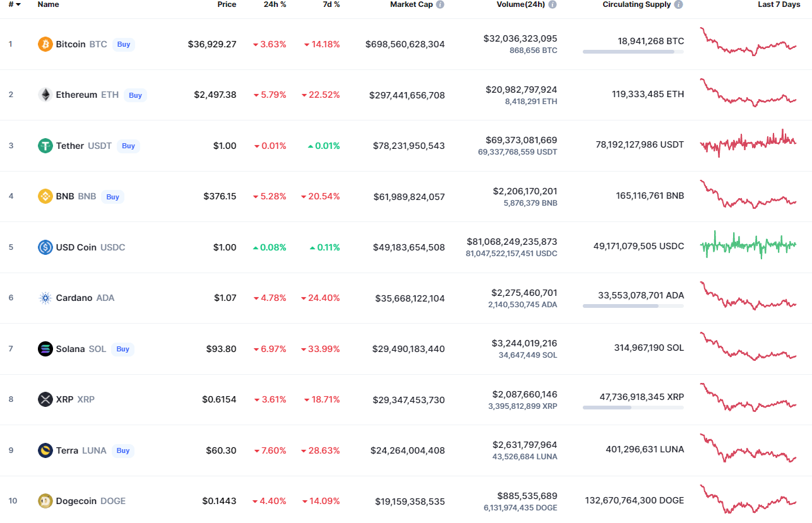Viewport: 812px width, 523px height.
Task: Click the Bitcoin coin logo icon
Action: pos(45,44)
